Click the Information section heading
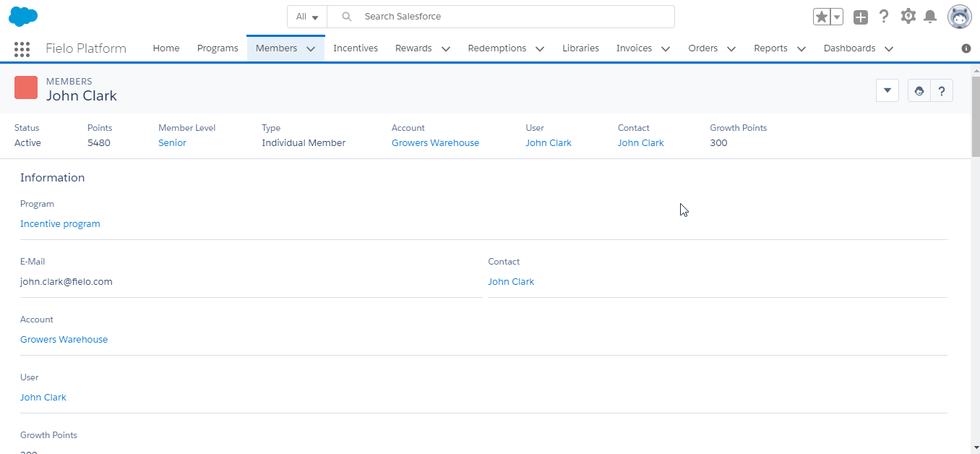The image size is (980, 454). pyautogui.click(x=52, y=178)
